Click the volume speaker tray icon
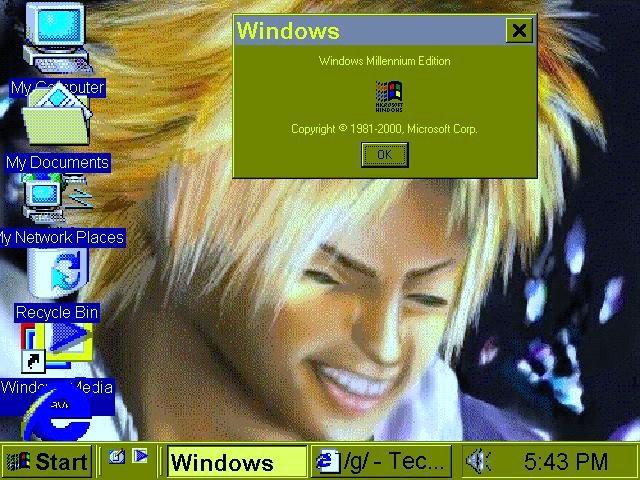This screenshot has width=640, height=480. point(478,461)
